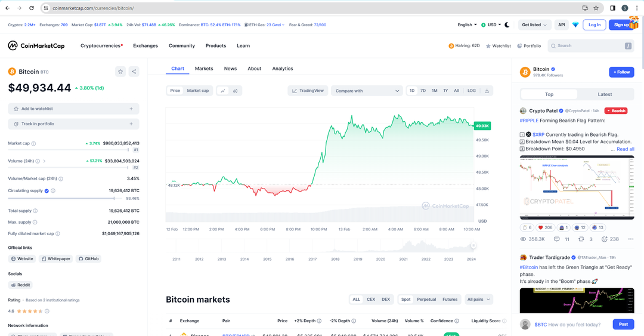This screenshot has width=644, height=336.
Task: Open Bitcoin Whitepaper link
Action: pos(55,258)
